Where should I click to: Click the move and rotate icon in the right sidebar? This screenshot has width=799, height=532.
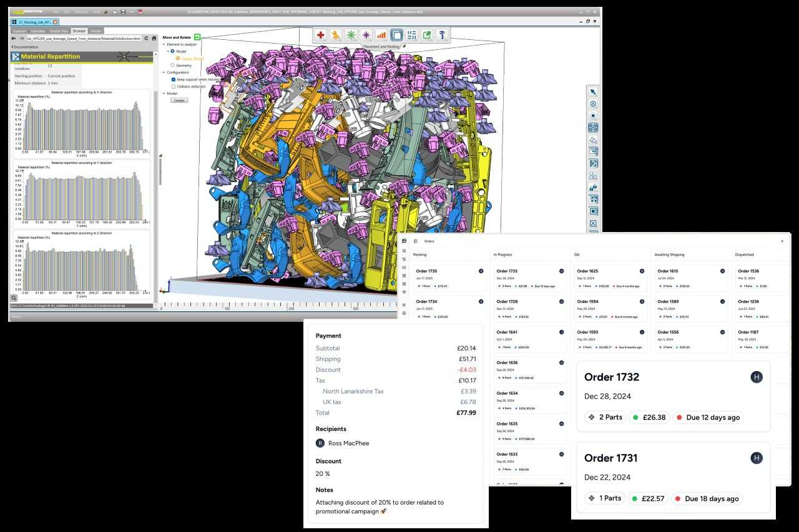592,127
